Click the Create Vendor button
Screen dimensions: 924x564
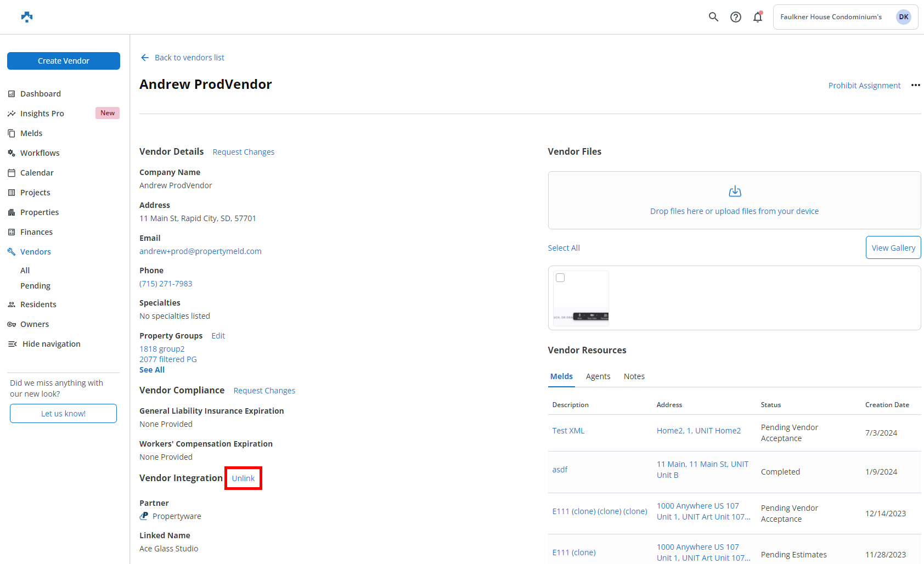coord(64,61)
